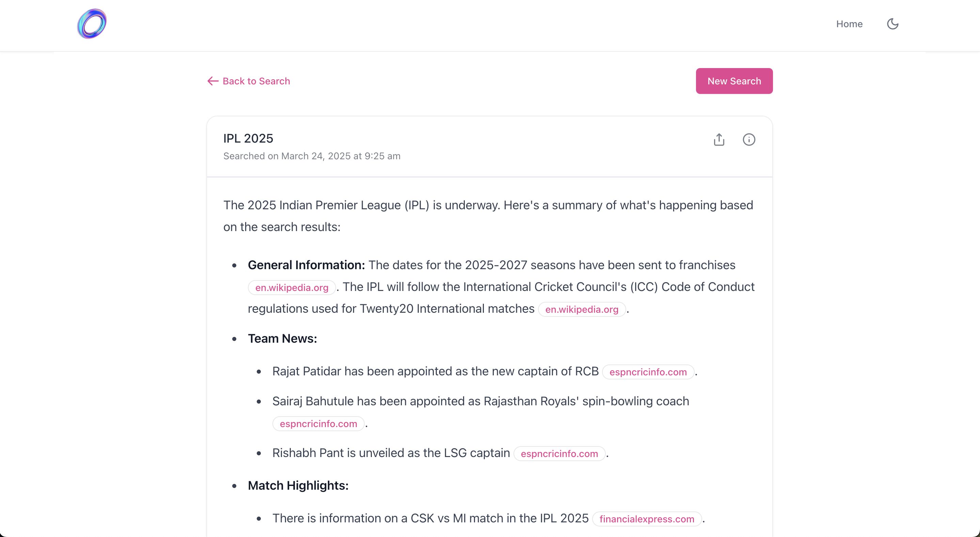Click the searched-on date timestamp text

[312, 156]
